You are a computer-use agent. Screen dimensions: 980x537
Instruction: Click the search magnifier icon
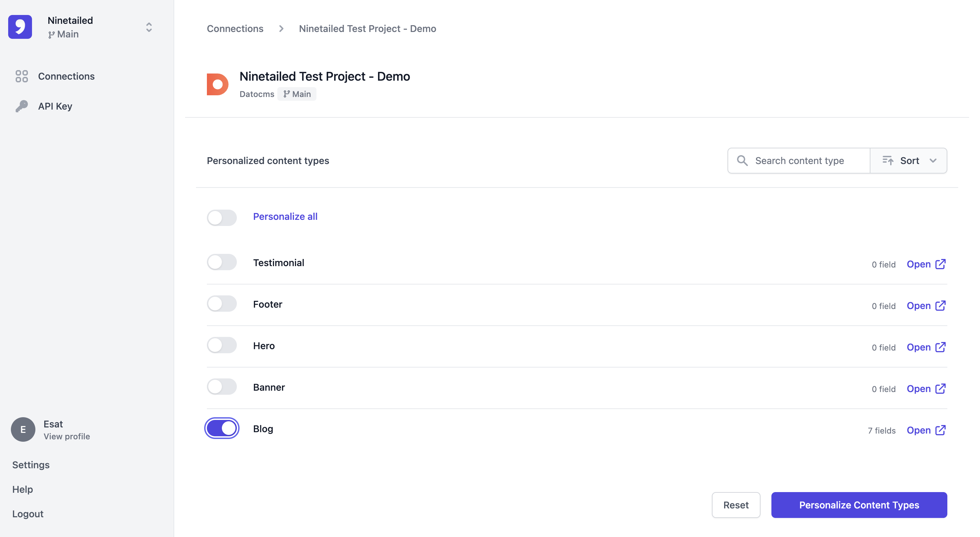click(x=742, y=161)
